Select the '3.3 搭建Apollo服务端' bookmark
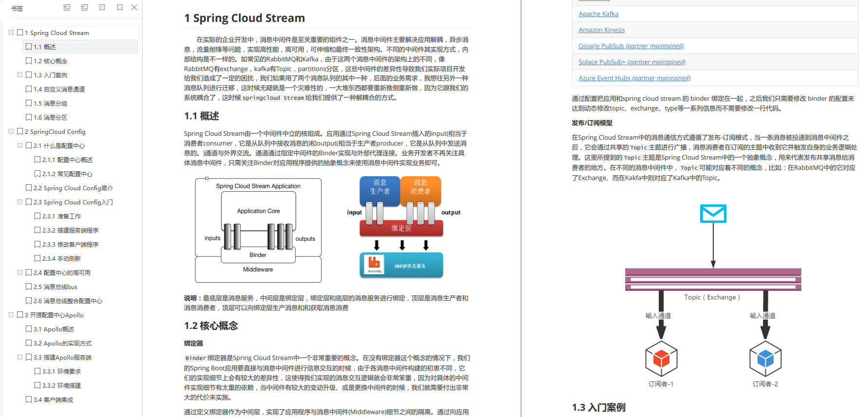Screen dimensions: 868x417 [x=62, y=357]
